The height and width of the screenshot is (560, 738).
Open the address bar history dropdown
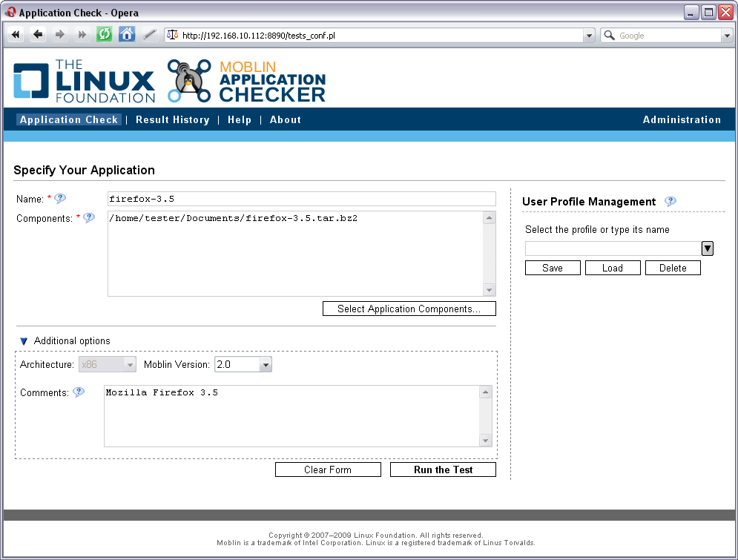click(x=589, y=36)
